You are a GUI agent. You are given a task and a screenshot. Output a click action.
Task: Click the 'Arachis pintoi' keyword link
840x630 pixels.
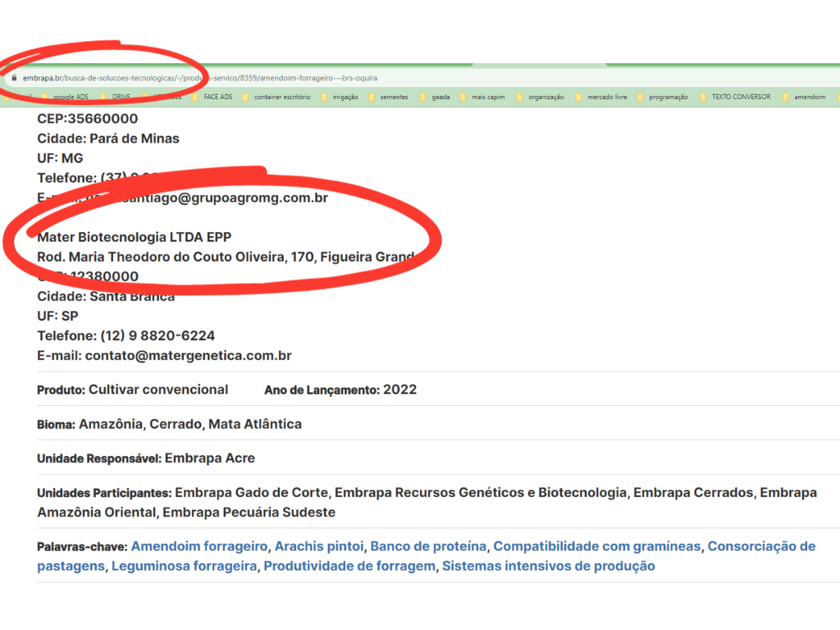[319, 546]
